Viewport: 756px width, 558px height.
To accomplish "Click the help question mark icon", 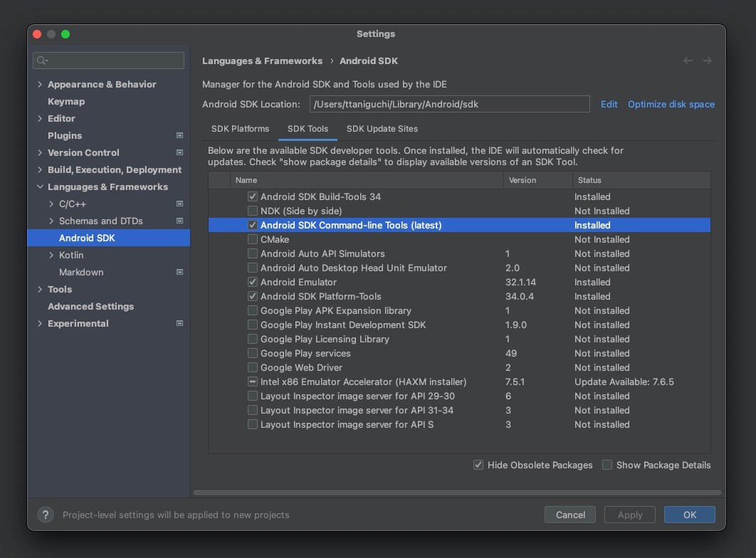I will 46,515.
